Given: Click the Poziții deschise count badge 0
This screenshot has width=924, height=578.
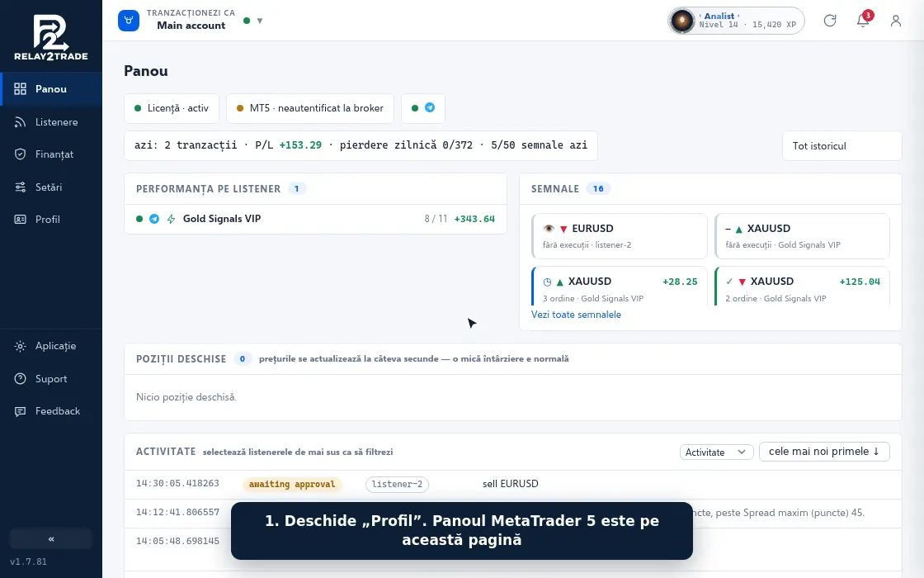Looking at the screenshot, I should click(x=243, y=358).
